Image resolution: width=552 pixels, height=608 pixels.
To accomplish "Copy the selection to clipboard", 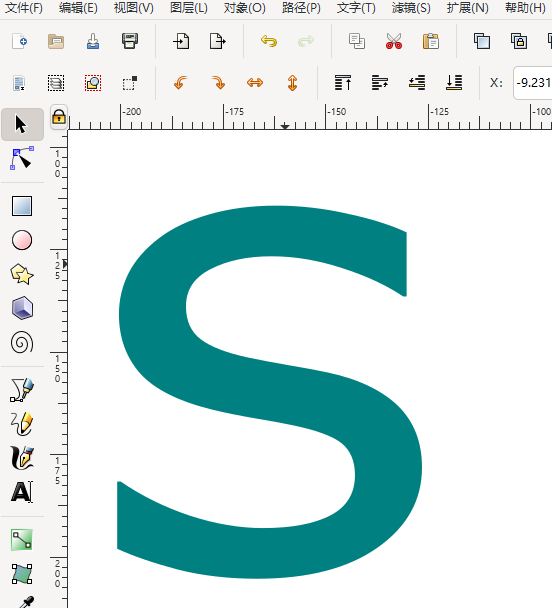I will [x=357, y=41].
